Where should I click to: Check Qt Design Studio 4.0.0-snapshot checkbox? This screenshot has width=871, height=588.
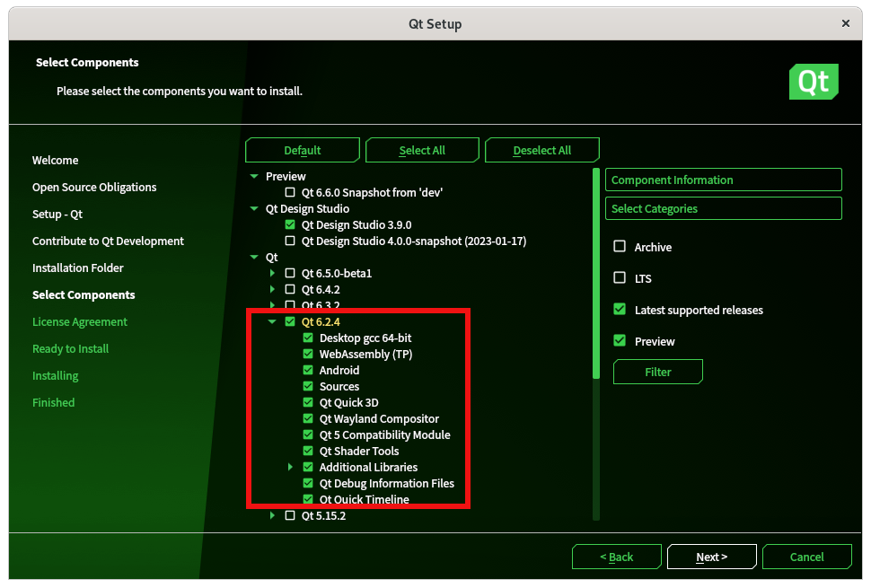(x=290, y=241)
